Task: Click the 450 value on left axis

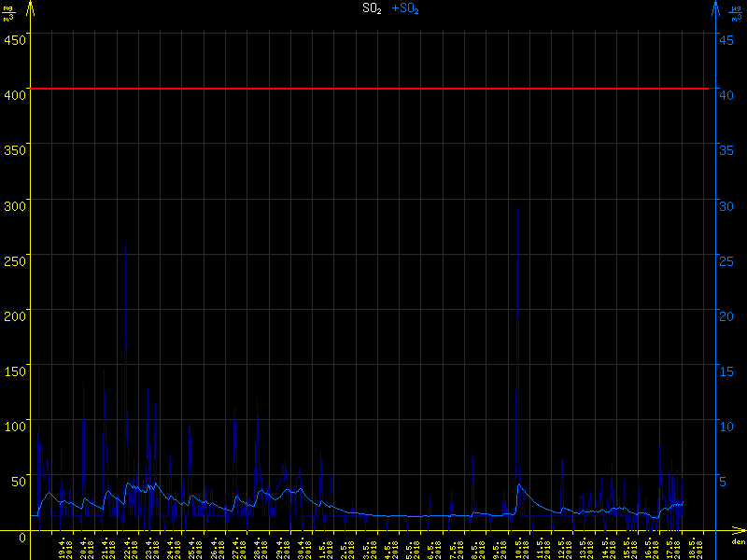Action: 15,39
